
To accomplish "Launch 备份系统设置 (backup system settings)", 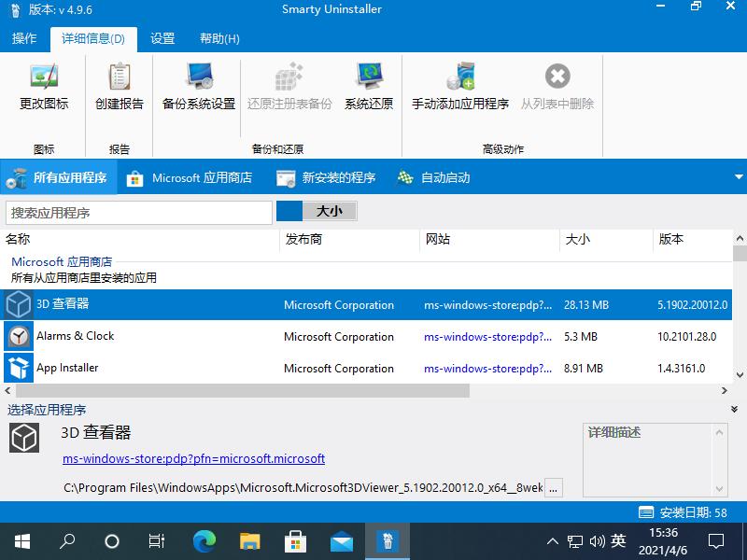I will (x=199, y=87).
